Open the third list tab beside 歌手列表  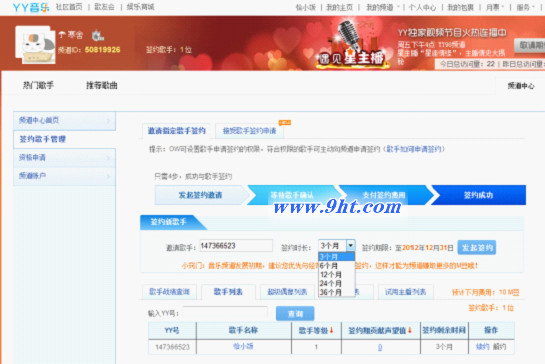click(x=287, y=292)
